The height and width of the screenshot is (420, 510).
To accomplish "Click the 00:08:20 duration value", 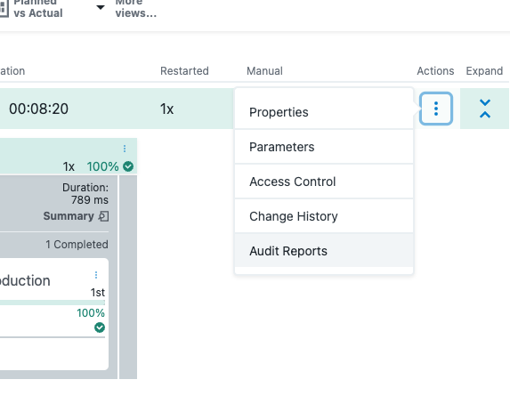I will click(x=38, y=109).
